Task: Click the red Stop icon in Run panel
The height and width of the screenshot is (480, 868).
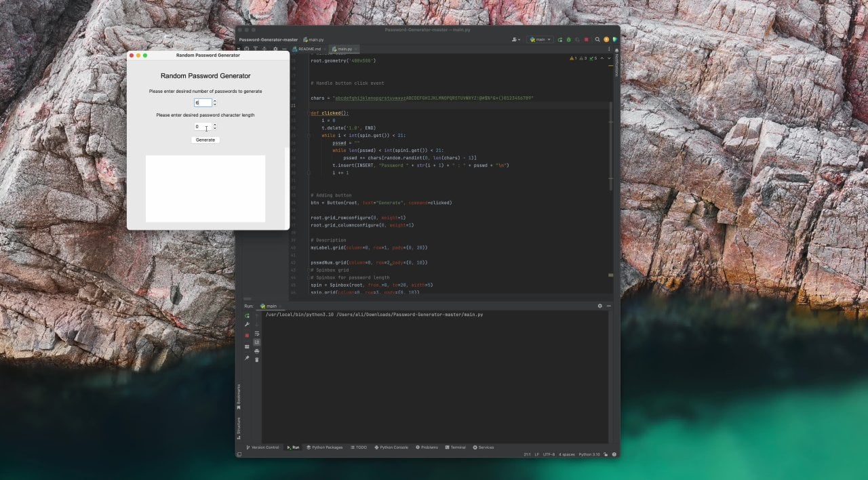Action: pos(247,335)
